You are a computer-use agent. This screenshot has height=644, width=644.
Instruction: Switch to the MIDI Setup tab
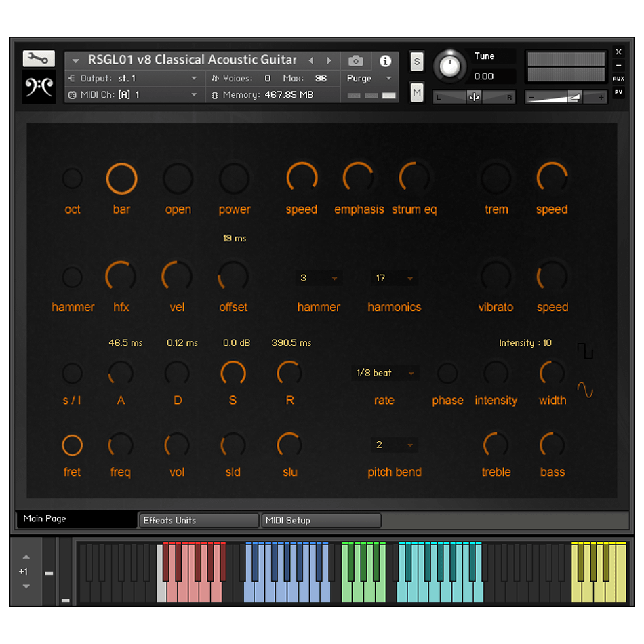pos(321,521)
